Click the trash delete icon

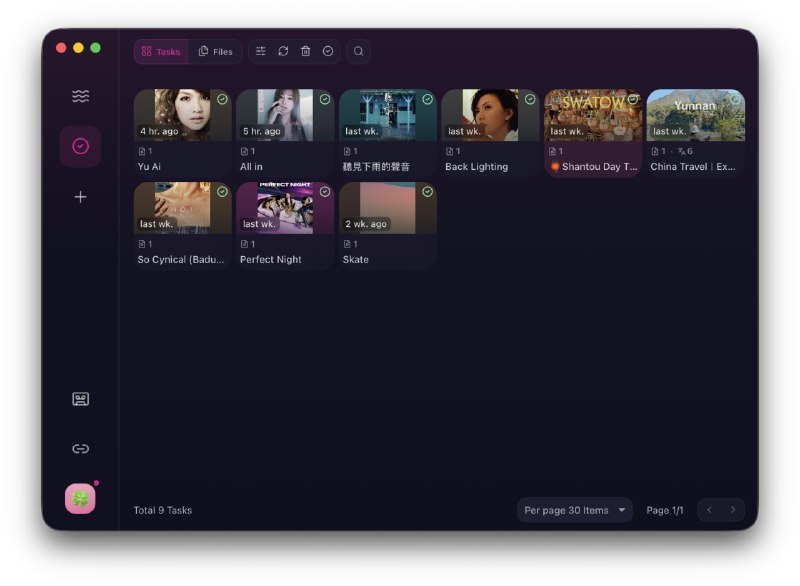306,51
